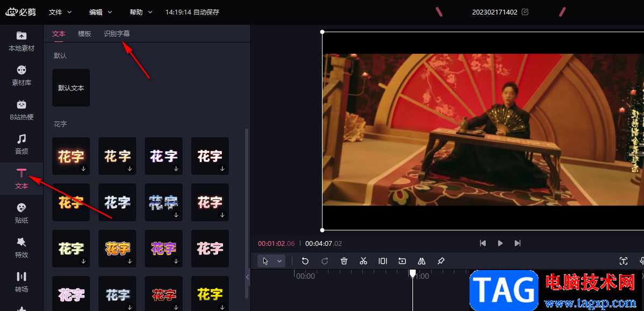Jump to next frame button

(517, 243)
